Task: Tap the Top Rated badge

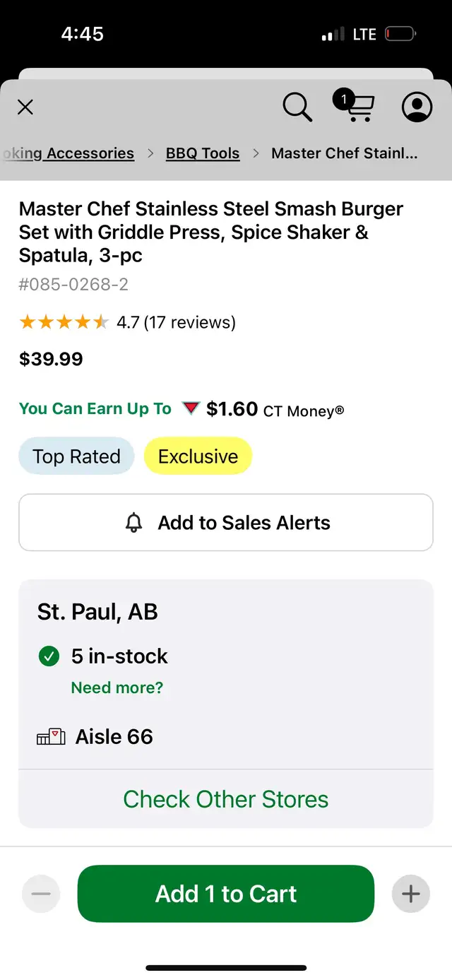Action: (76, 456)
